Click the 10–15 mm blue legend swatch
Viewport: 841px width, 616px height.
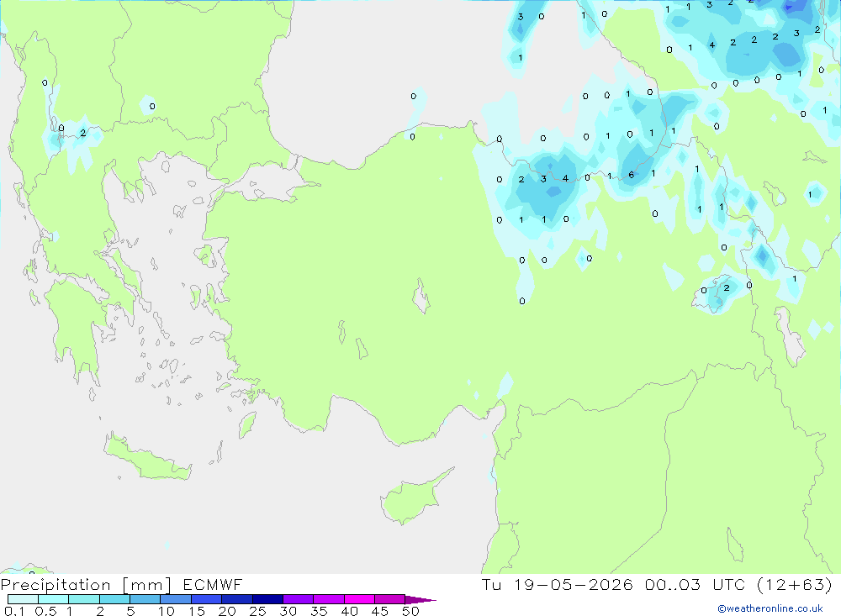click(176, 599)
